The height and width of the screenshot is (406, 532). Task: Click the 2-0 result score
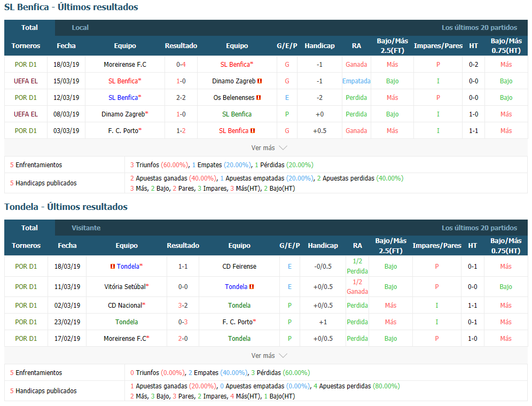183,339
